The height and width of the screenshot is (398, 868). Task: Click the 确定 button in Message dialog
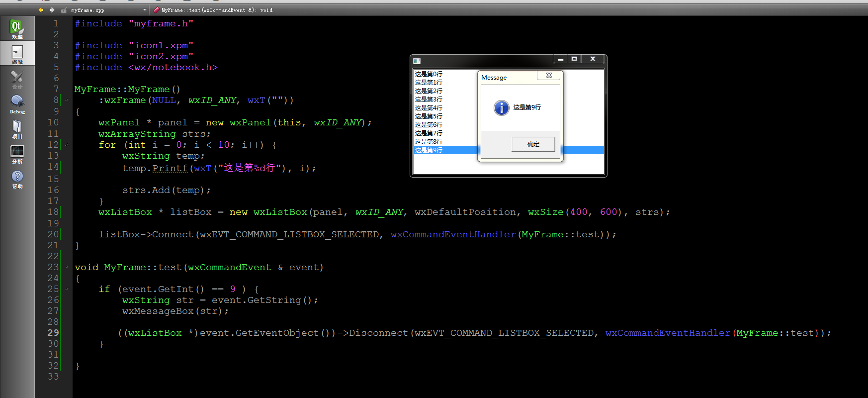coord(533,144)
